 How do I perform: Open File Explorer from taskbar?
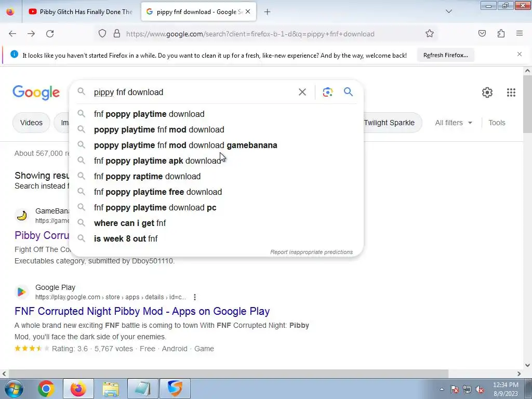[111, 389]
